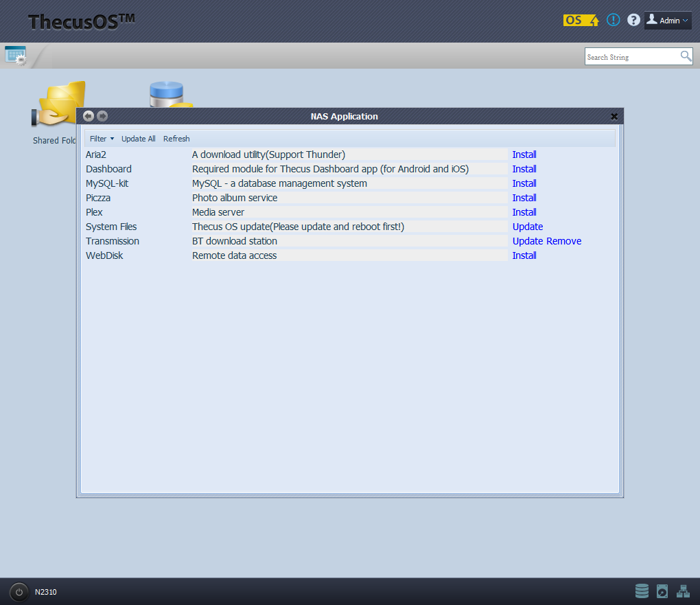
Task: Click the search magnifier icon
Action: pos(686,56)
